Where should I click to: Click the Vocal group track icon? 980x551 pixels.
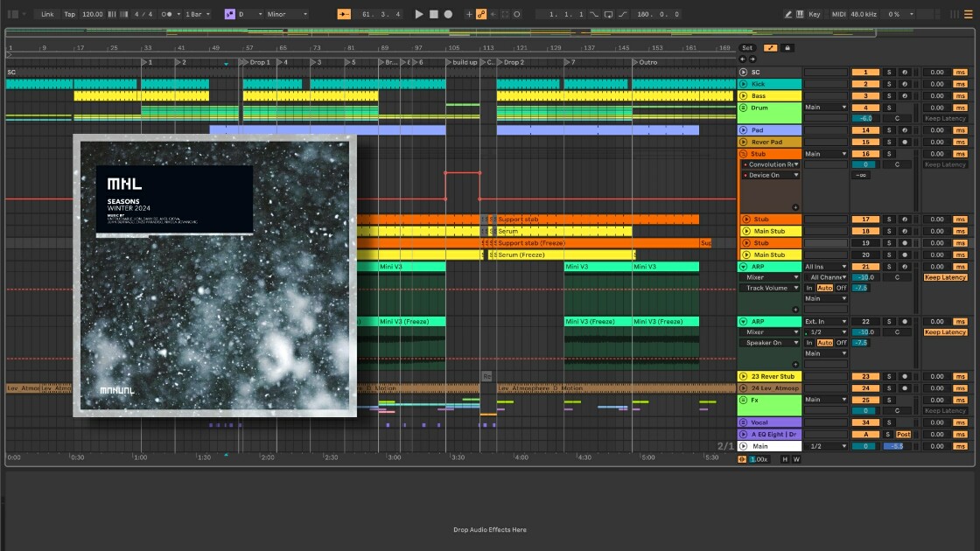[x=744, y=422]
